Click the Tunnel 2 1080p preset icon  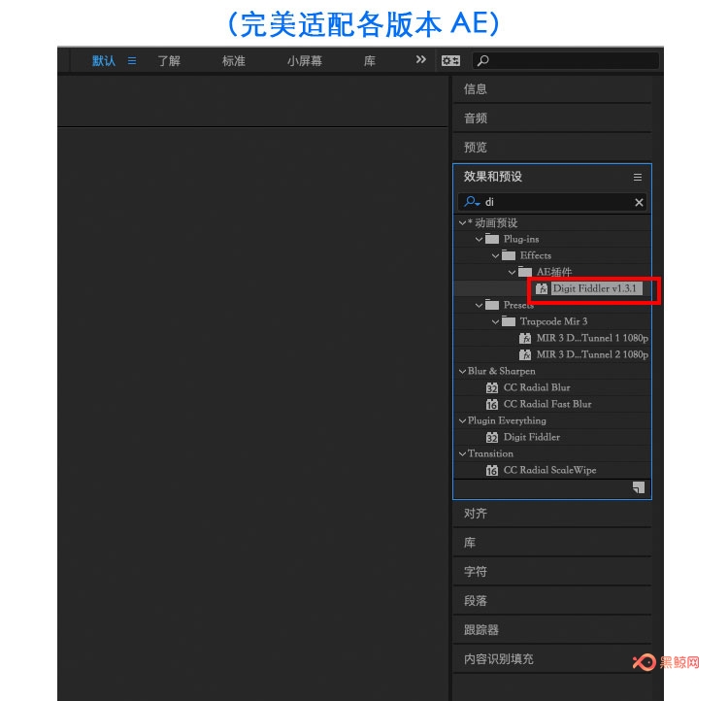point(525,354)
